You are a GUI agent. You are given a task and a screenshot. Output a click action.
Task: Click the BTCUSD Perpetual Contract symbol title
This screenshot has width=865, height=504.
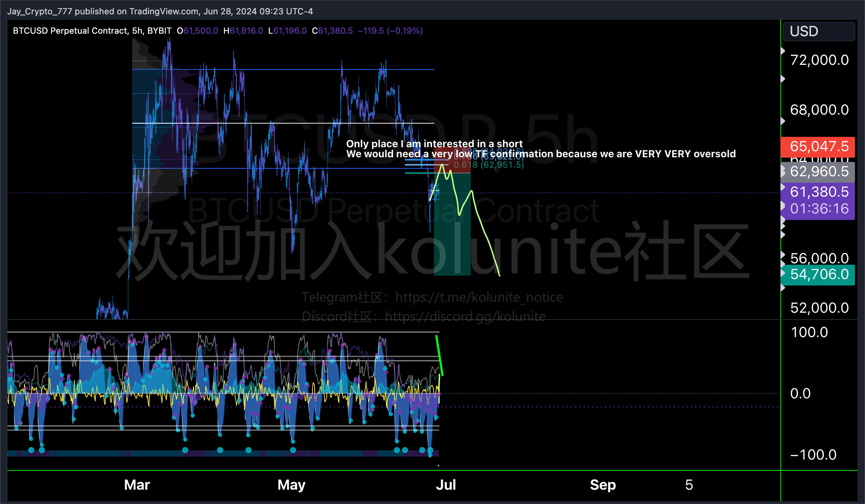92,31
